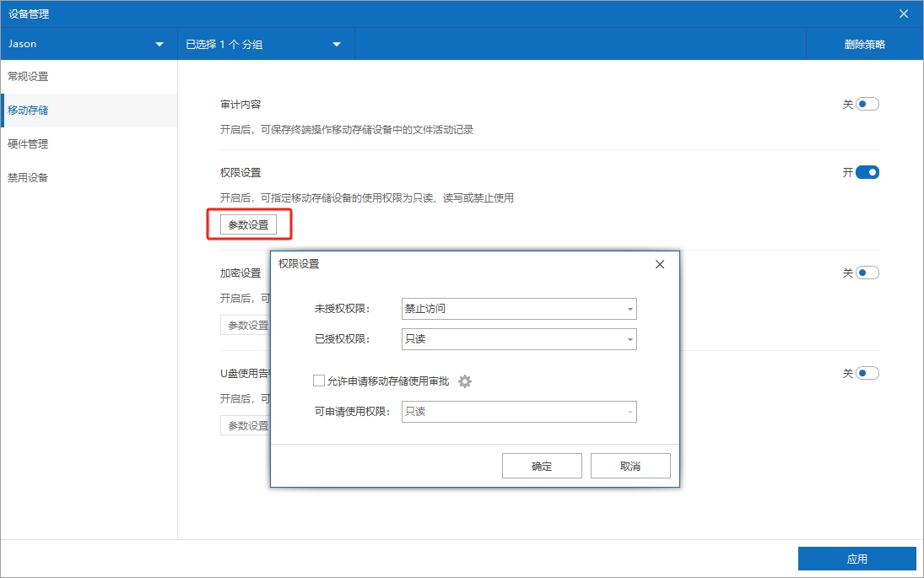Click the 应用 button
924x578 pixels.
(x=856, y=559)
